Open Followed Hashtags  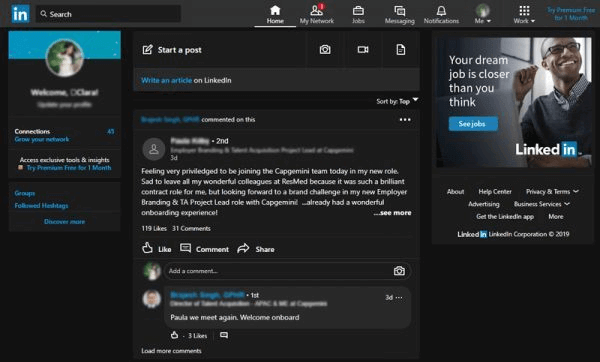point(41,205)
